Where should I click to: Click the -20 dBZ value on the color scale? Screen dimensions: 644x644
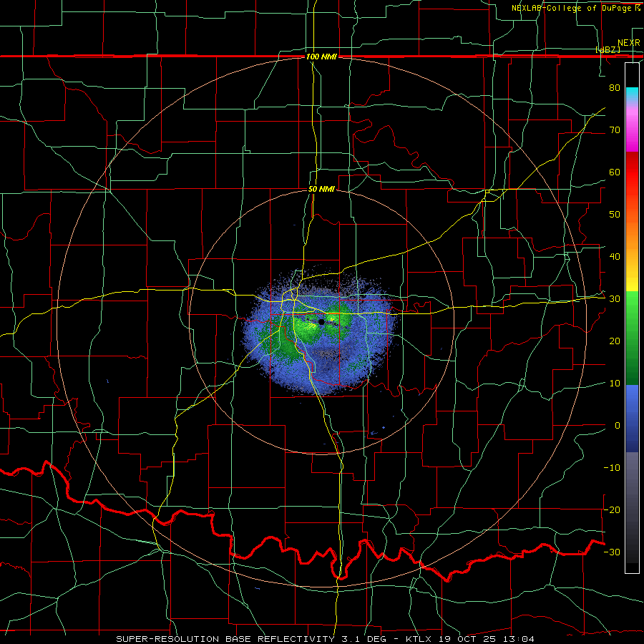pos(612,509)
